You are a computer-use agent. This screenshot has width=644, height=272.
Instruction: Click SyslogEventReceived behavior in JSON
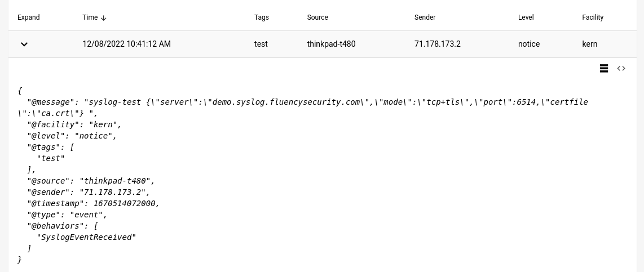point(86,237)
